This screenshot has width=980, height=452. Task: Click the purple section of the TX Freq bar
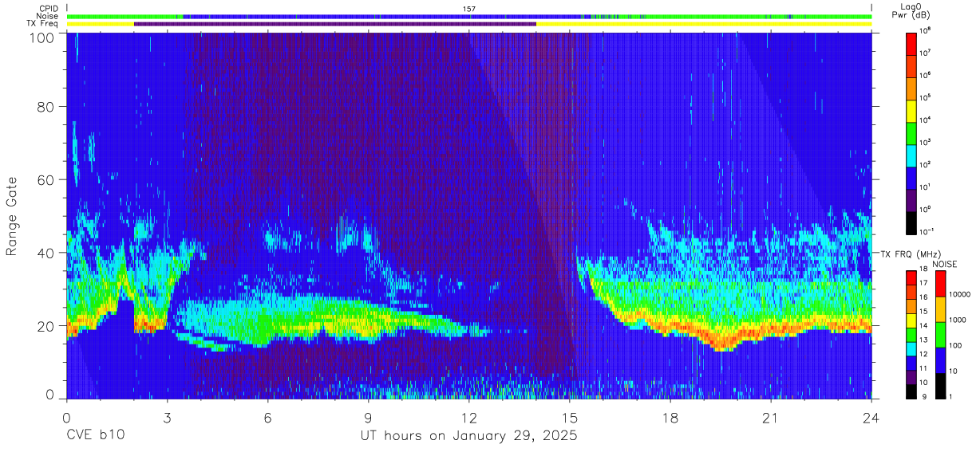coord(335,24)
